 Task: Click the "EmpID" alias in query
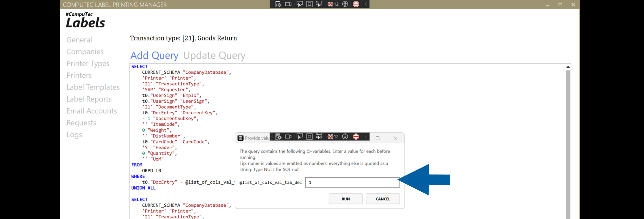click(189, 95)
